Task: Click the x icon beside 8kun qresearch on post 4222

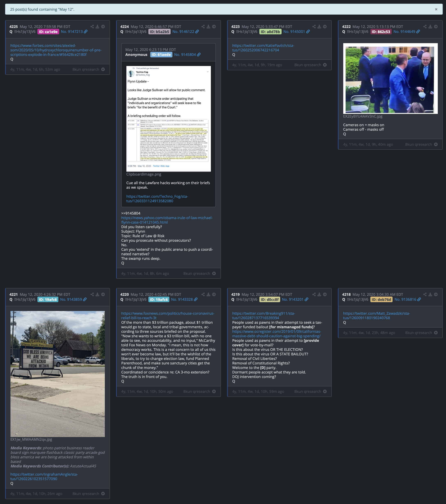Action: (x=436, y=144)
